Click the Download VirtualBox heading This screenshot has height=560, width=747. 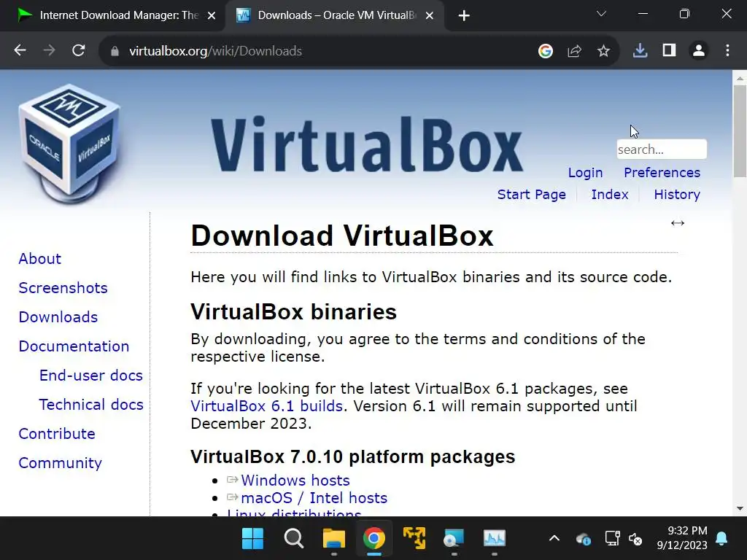click(342, 236)
